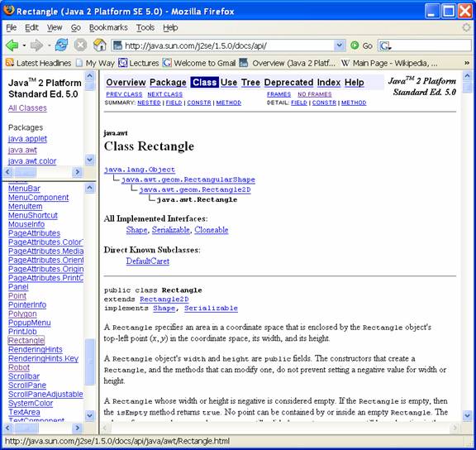
Task: Show more bookmarks with the chevron
Action: click(467, 63)
